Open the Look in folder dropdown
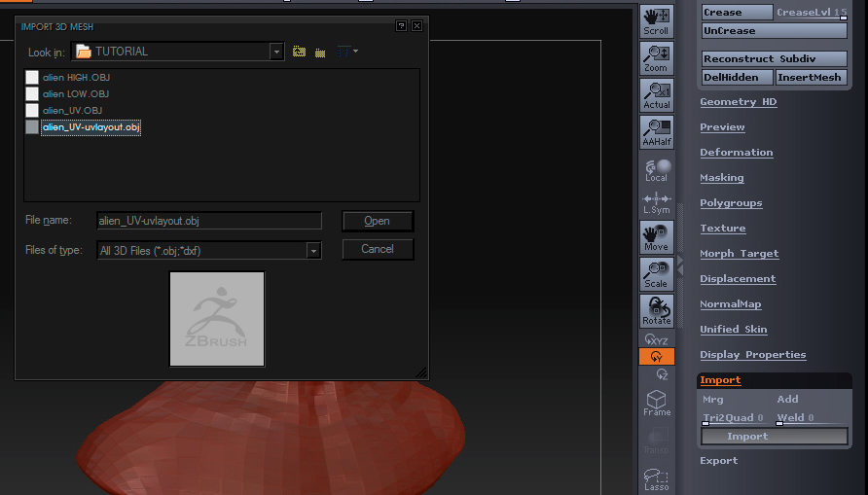The height and width of the screenshot is (495, 868). pyautogui.click(x=276, y=52)
